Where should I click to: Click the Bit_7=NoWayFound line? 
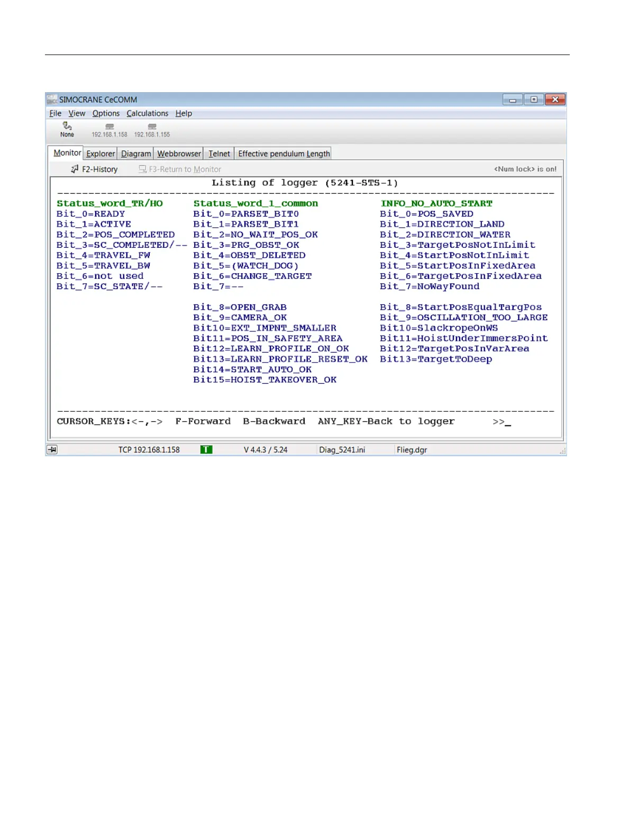(430, 286)
